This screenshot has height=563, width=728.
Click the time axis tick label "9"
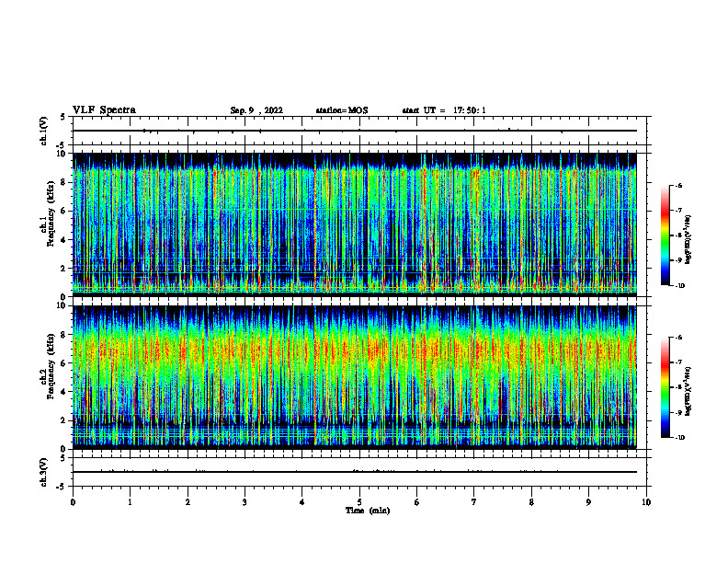tap(588, 502)
